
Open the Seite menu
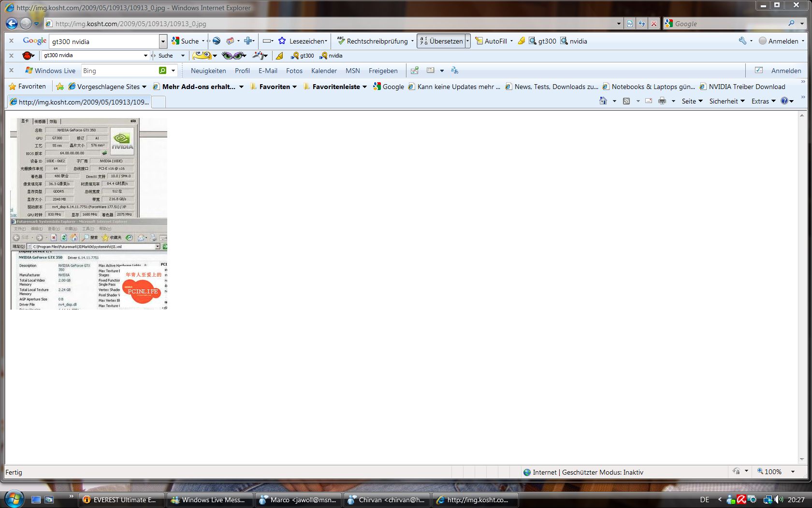[692, 101]
